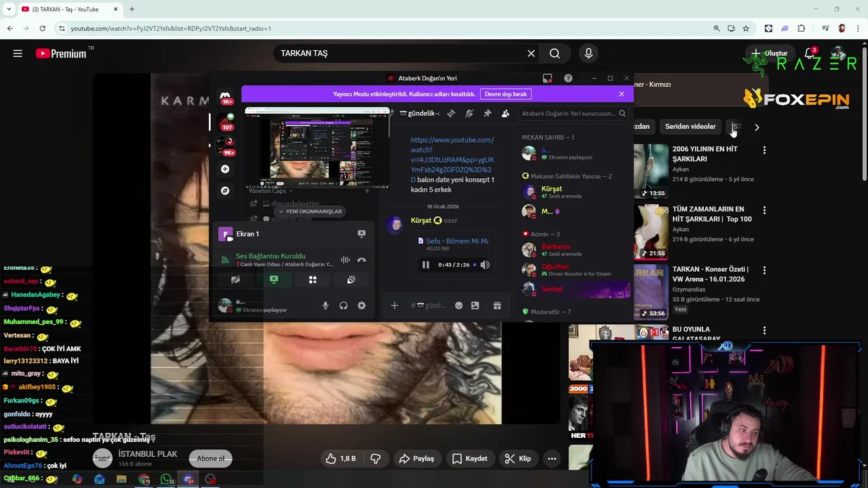The width and height of the screenshot is (868, 488).
Task: Dismiss the purple streamer mode banner
Action: click(x=621, y=94)
